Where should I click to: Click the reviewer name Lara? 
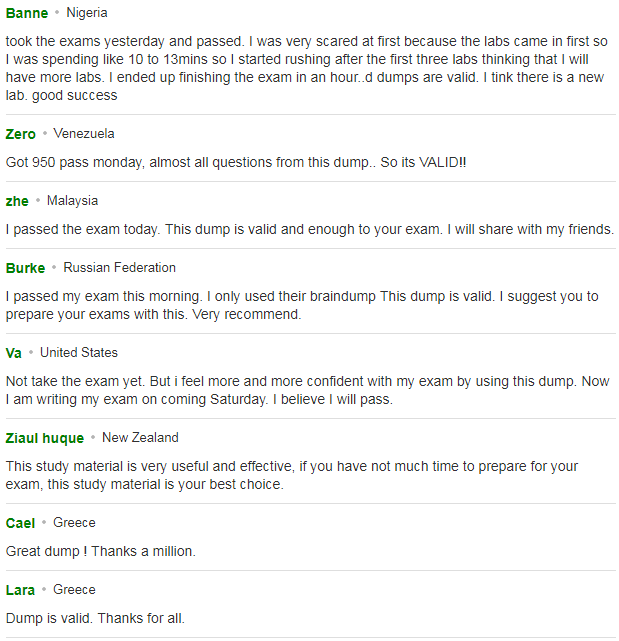click(20, 590)
